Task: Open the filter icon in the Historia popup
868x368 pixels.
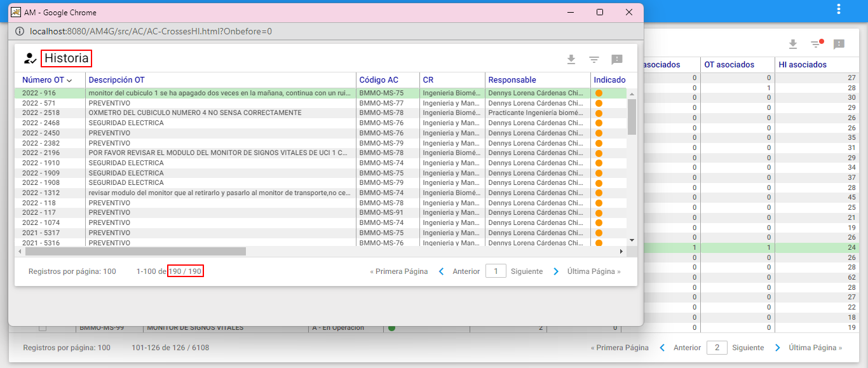Action: point(593,59)
